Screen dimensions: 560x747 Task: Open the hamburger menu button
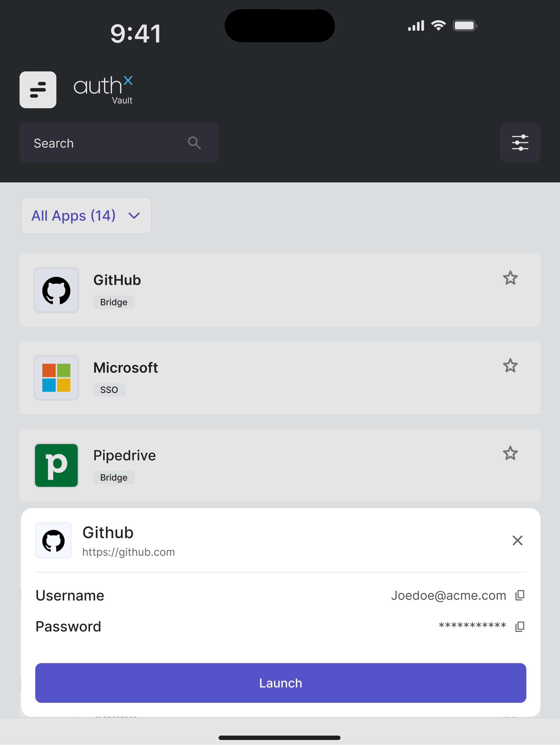(38, 90)
